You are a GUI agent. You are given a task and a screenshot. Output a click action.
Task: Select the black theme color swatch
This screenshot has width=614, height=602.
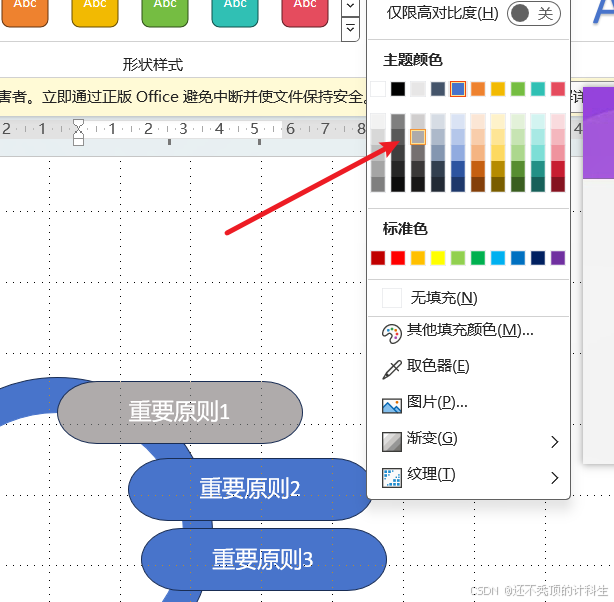(398, 89)
